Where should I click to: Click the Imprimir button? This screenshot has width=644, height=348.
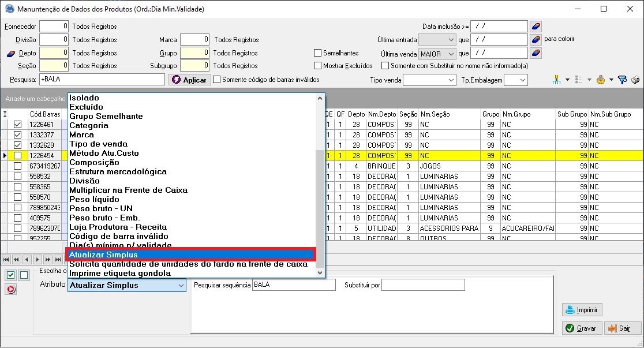point(582,310)
